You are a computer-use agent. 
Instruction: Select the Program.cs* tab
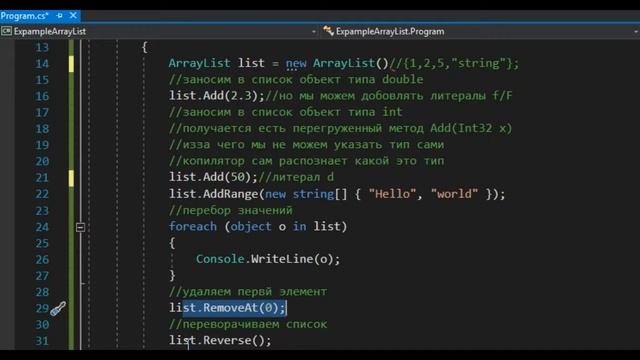pos(24,16)
